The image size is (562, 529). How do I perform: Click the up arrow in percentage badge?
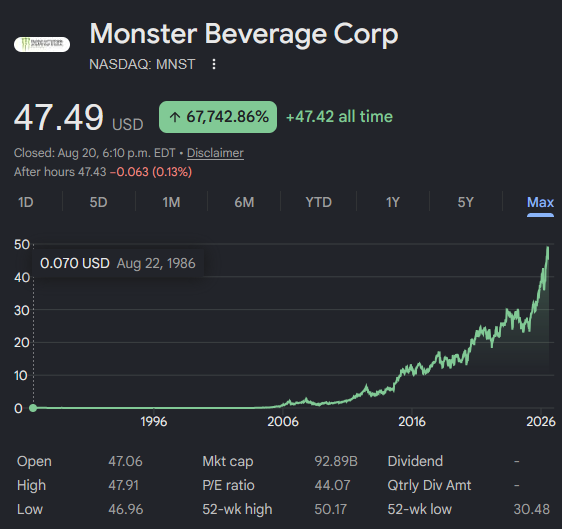coord(175,117)
